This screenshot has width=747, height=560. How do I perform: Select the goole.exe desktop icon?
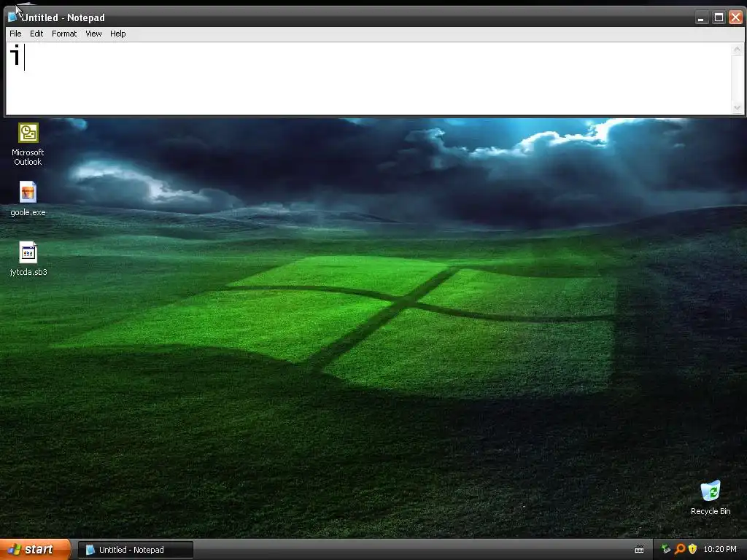[28, 199]
